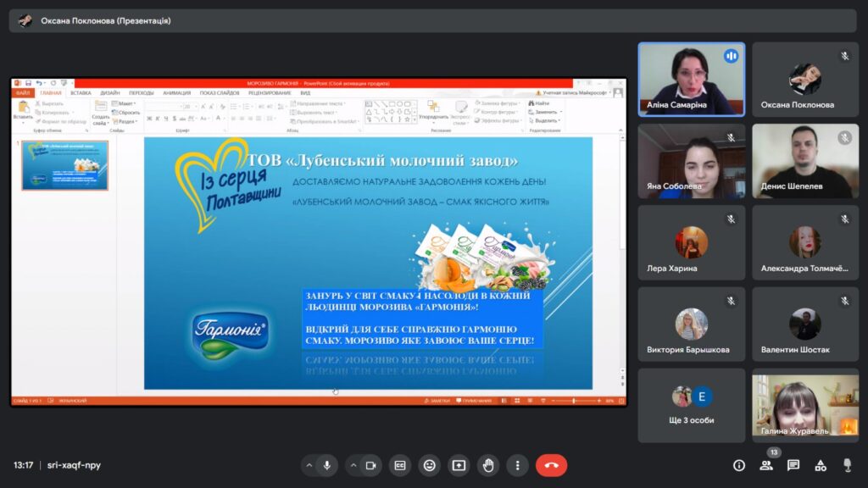Open the Заменить replace dropdown
This screenshot has width=868, height=488.
tap(545, 112)
